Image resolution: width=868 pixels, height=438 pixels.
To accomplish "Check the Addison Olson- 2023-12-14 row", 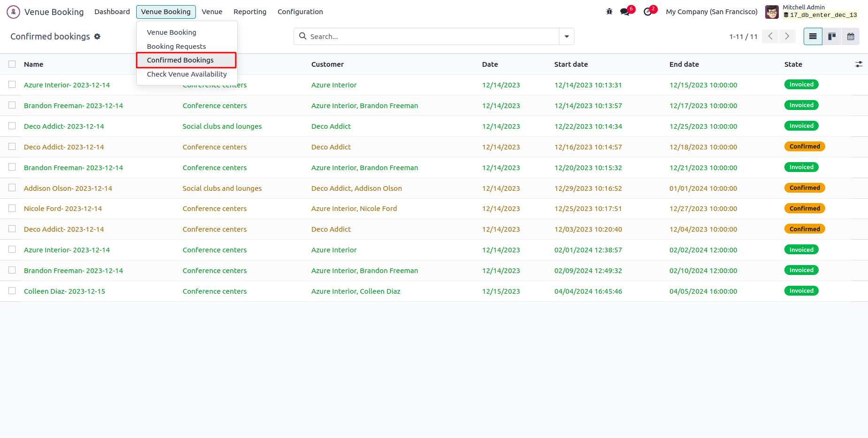I will [x=12, y=188].
